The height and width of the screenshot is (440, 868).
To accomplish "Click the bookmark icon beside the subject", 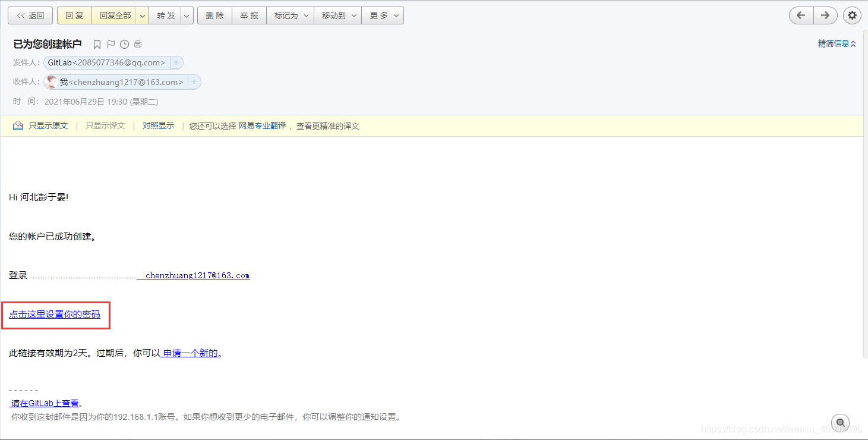I will (x=97, y=45).
